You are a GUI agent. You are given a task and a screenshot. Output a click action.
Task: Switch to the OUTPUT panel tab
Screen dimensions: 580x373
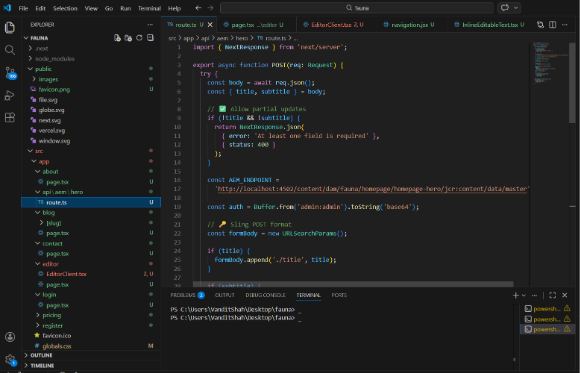(x=225, y=295)
